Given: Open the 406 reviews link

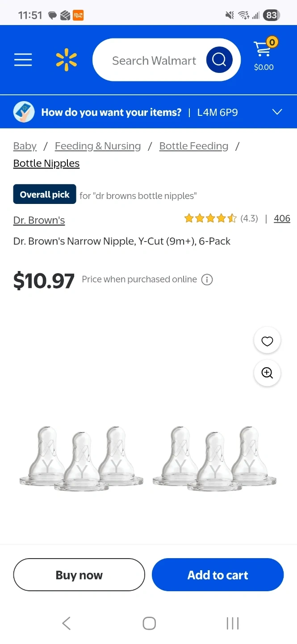Looking at the screenshot, I should coord(282,218).
